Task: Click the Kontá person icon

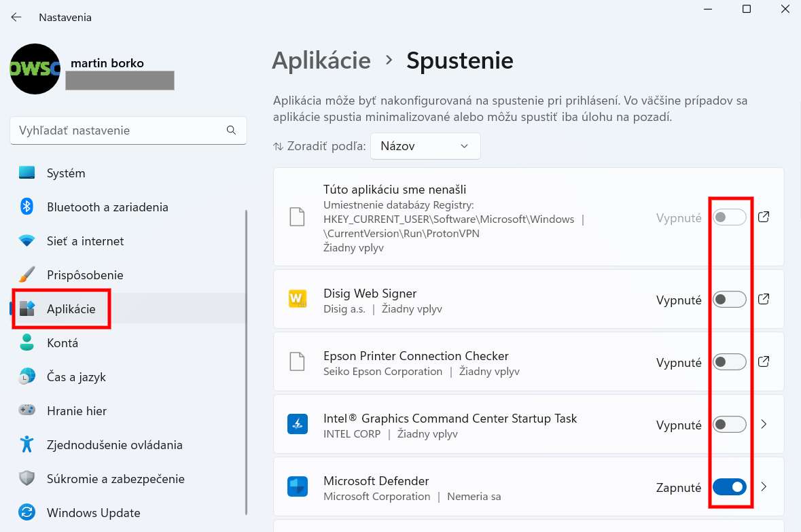Action: 26,342
